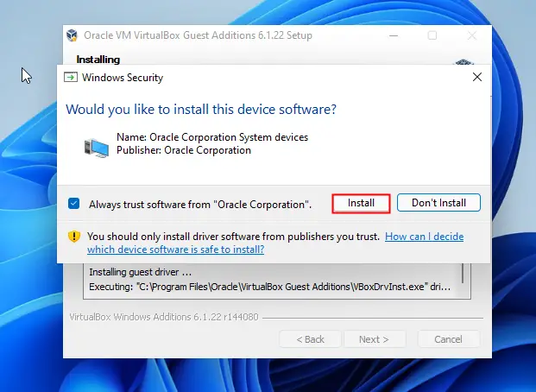Close the VirtualBox Guest Additions Setup window

[472, 35]
